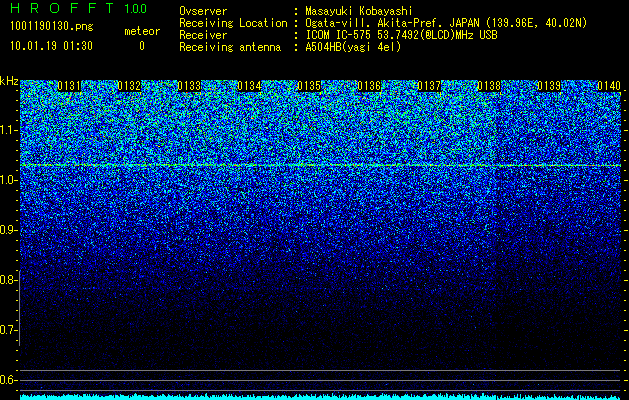Click the 1.1 frequency axis label
Viewport: 629px width, 400px height.
9,130
